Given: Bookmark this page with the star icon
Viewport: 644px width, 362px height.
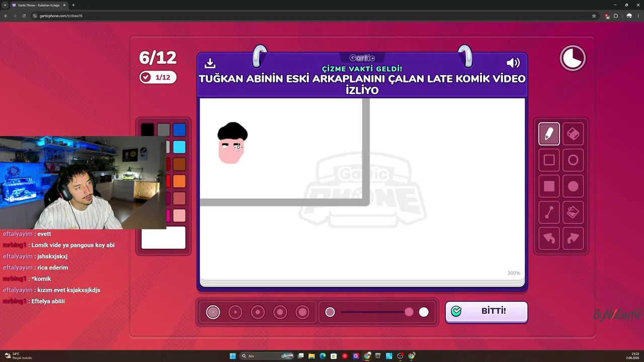Looking at the screenshot, I should 594,16.
